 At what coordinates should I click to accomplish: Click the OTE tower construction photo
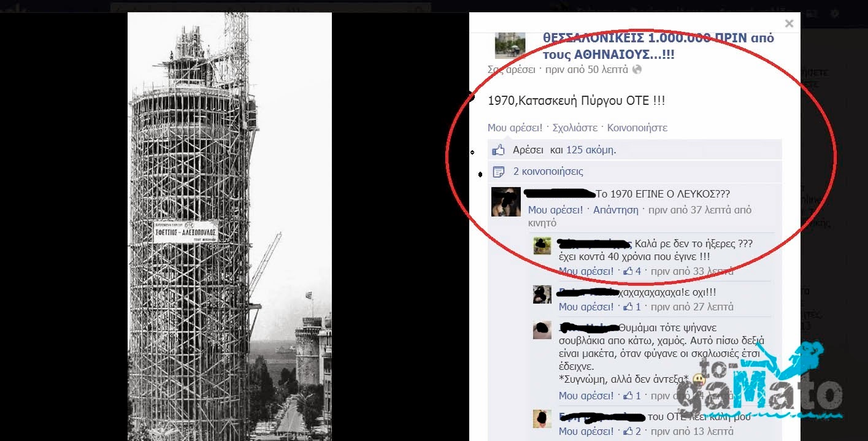(x=229, y=226)
